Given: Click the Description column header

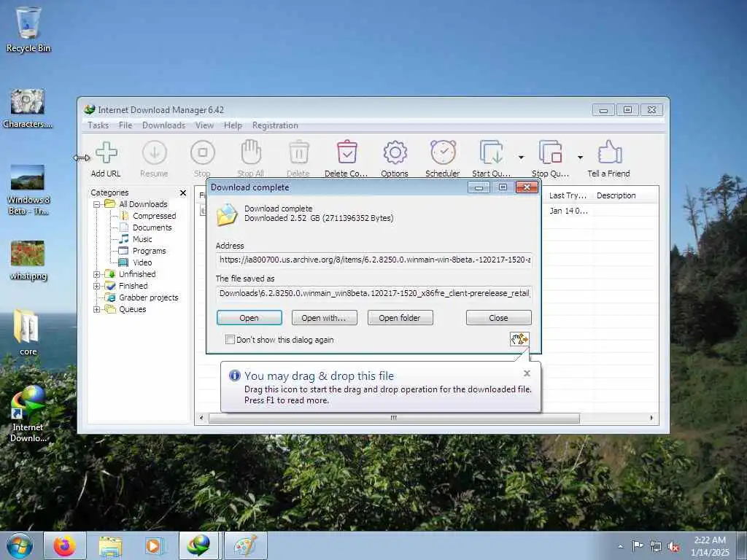Looking at the screenshot, I should tap(616, 195).
